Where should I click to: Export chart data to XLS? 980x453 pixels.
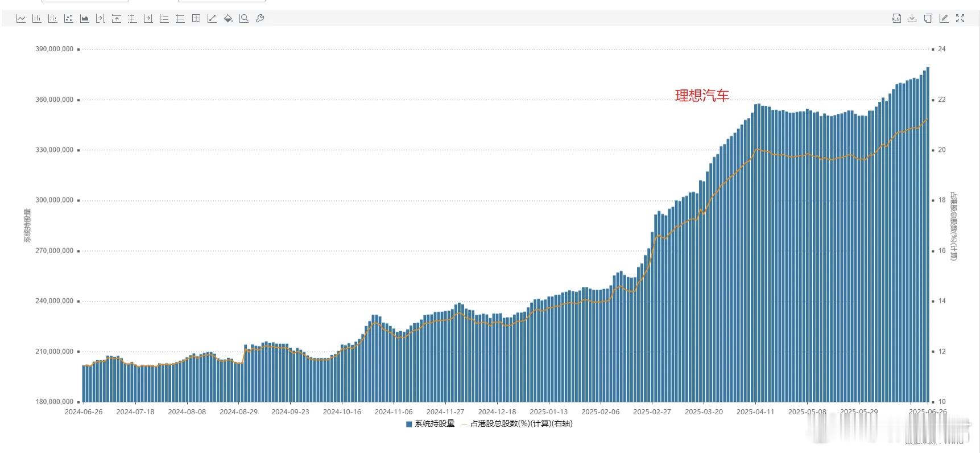896,19
